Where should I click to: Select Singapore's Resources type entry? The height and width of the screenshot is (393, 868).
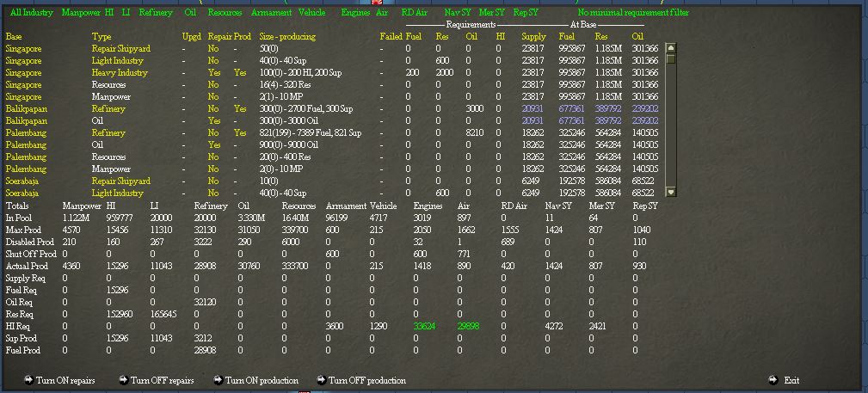click(108, 84)
